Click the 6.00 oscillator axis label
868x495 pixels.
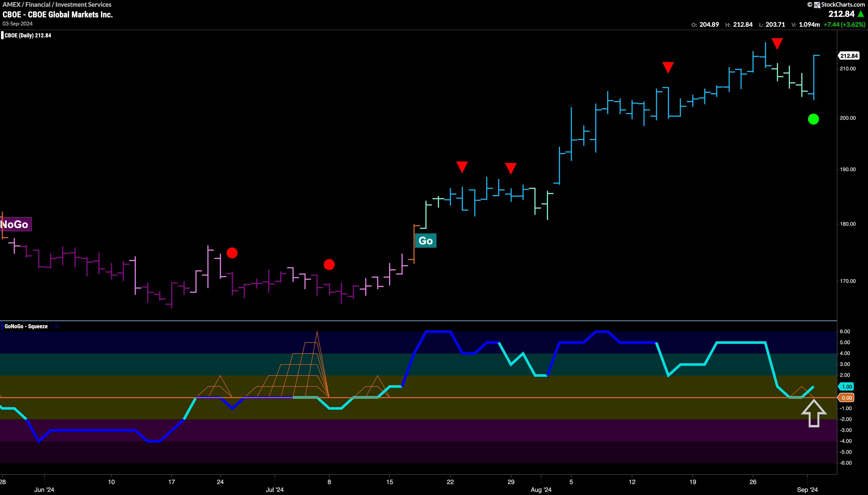coord(845,331)
